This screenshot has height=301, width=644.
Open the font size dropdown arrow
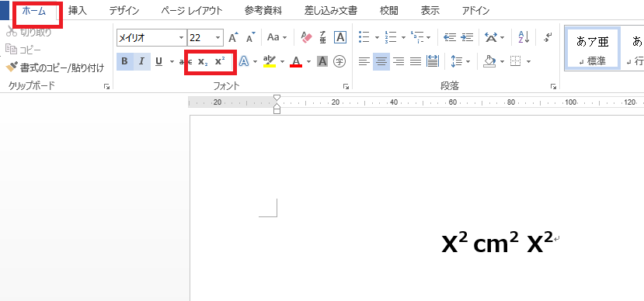click(218, 38)
